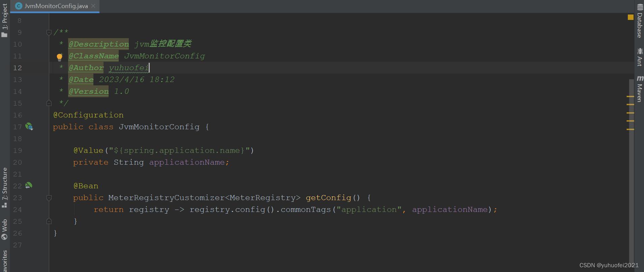Click the Spring bean gutter icon on line 17
The image size is (644, 272).
(x=29, y=127)
